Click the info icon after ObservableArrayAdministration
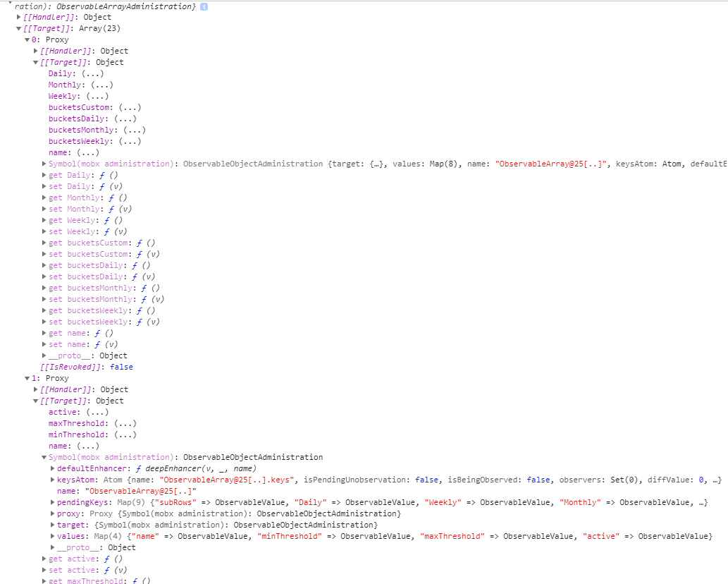The height and width of the screenshot is (584, 728). point(204,6)
